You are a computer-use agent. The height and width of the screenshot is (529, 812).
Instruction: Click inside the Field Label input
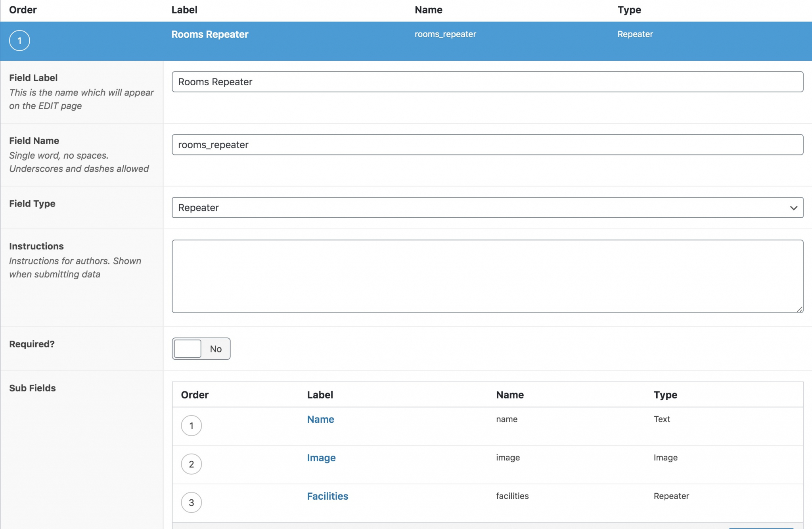pyautogui.click(x=488, y=82)
